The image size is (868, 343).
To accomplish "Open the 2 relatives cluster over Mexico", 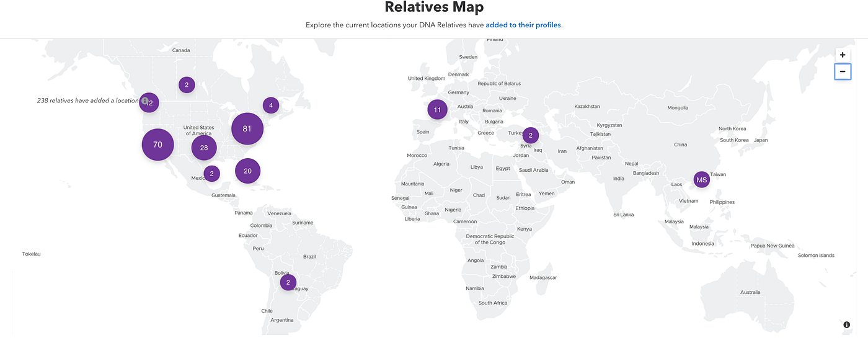I will [212, 174].
